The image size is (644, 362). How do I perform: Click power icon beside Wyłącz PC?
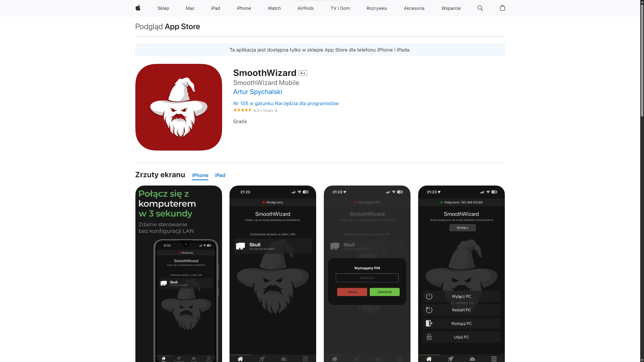point(429,296)
